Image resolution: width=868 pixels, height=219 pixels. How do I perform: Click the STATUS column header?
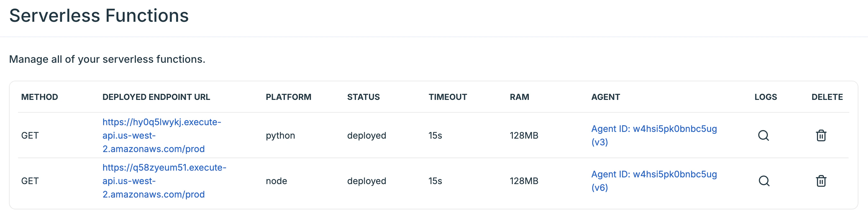pyautogui.click(x=364, y=97)
